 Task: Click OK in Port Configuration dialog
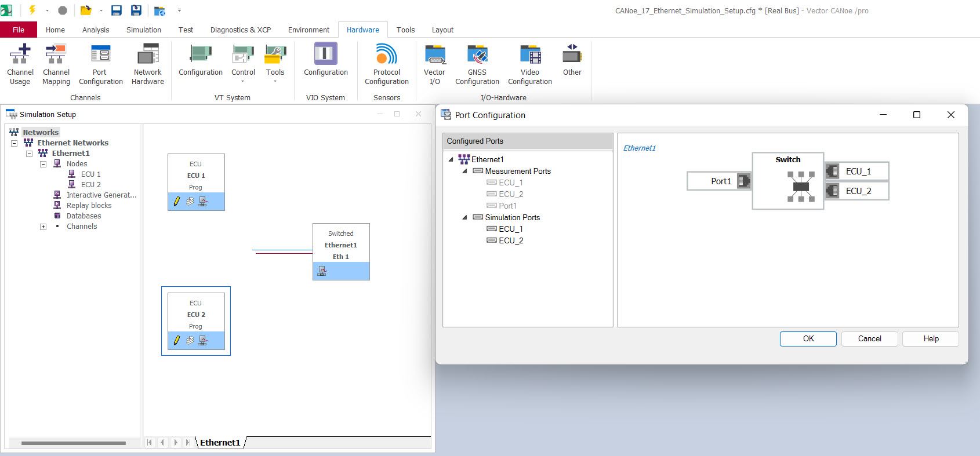click(808, 339)
